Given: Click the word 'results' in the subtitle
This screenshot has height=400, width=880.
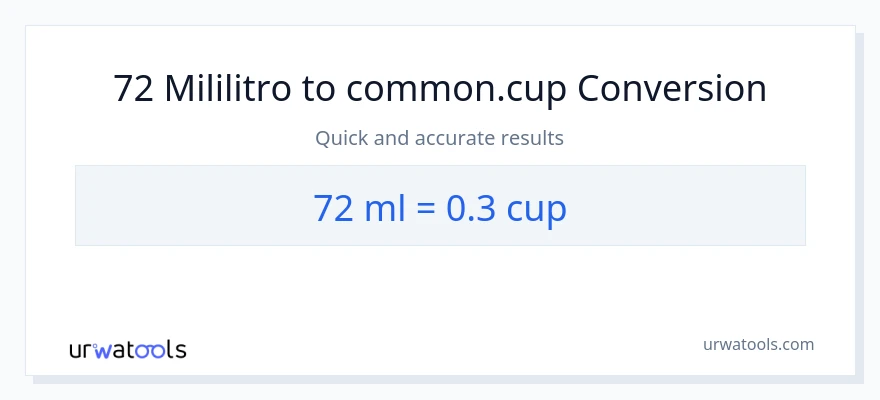Looking at the screenshot, I should coord(533,138).
